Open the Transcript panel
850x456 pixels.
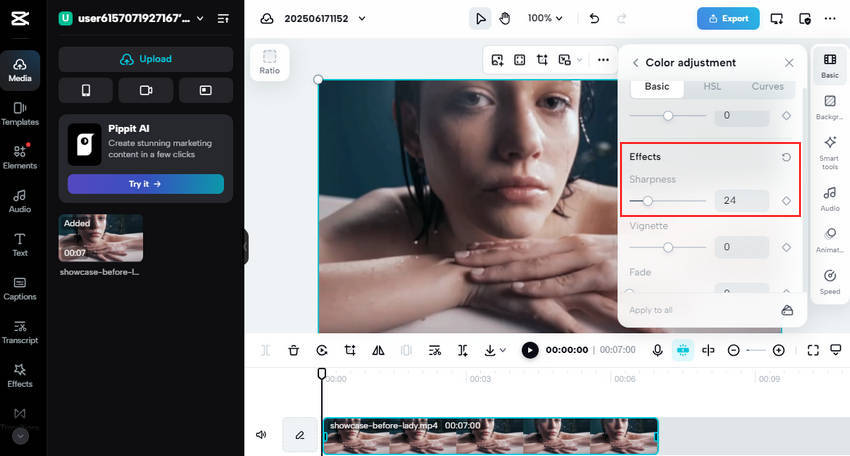point(20,332)
